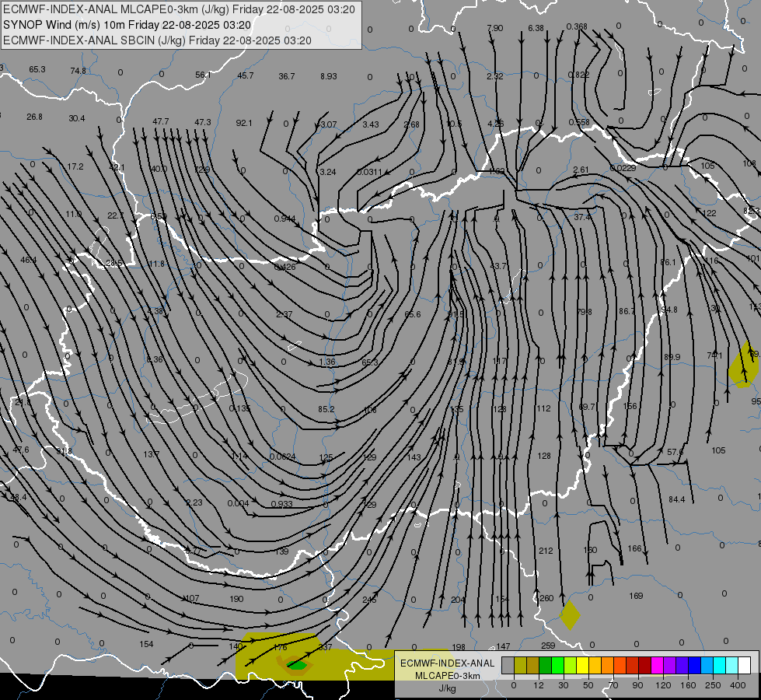Click the map value 94.8
This screenshot has height=700, width=761.
coord(669,310)
